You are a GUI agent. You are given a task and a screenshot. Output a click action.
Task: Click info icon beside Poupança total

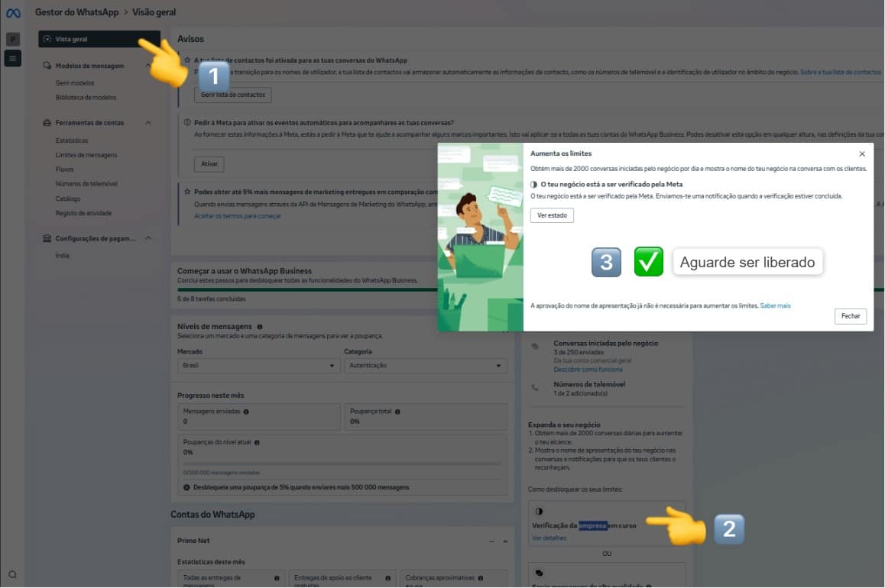pyautogui.click(x=397, y=412)
